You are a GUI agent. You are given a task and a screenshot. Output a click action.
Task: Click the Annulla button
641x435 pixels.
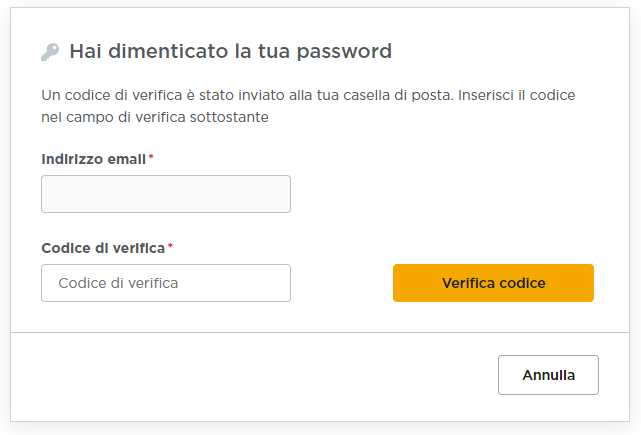tap(548, 375)
